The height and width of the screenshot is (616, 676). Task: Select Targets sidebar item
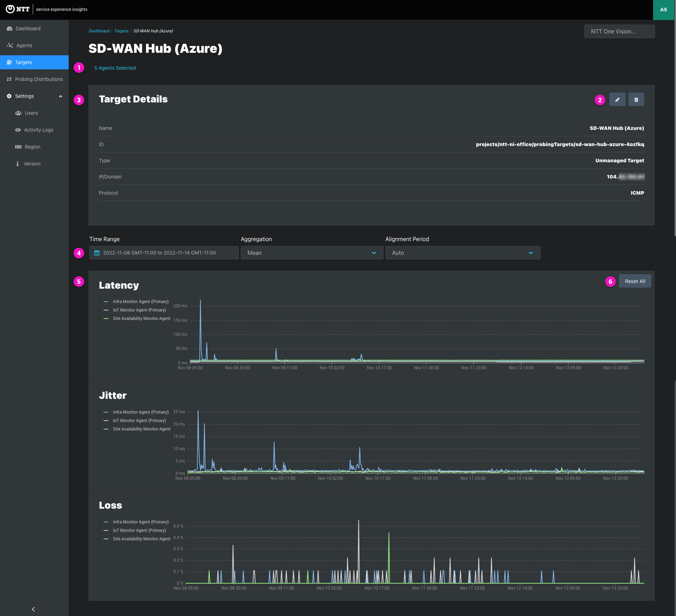[34, 62]
